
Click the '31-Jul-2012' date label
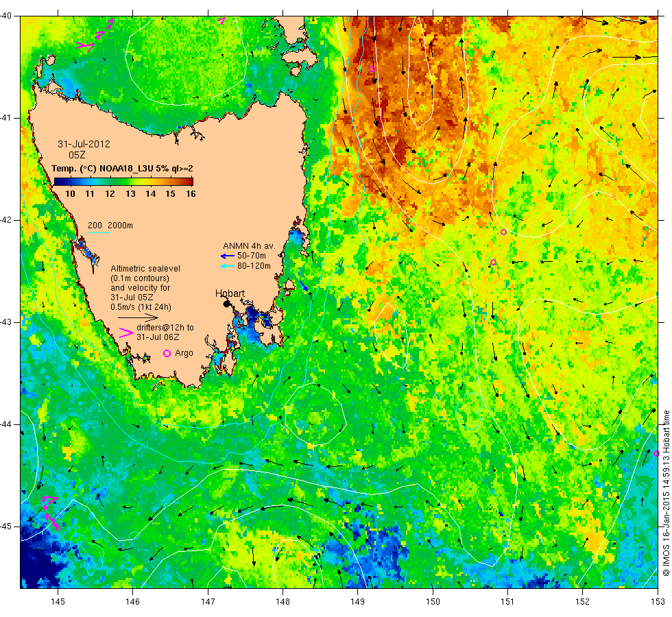click(84, 144)
